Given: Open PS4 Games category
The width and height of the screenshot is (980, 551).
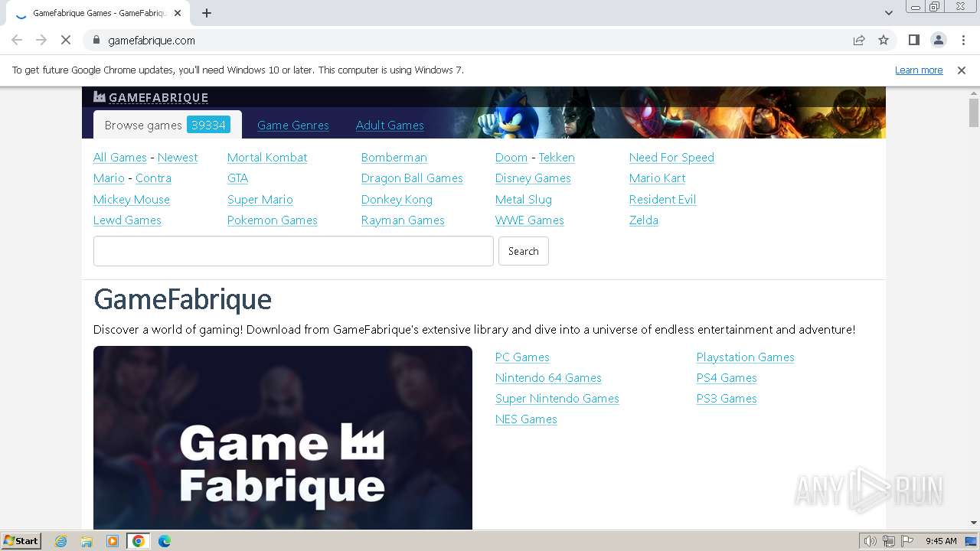Looking at the screenshot, I should pyautogui.click(x=727, y=378).
